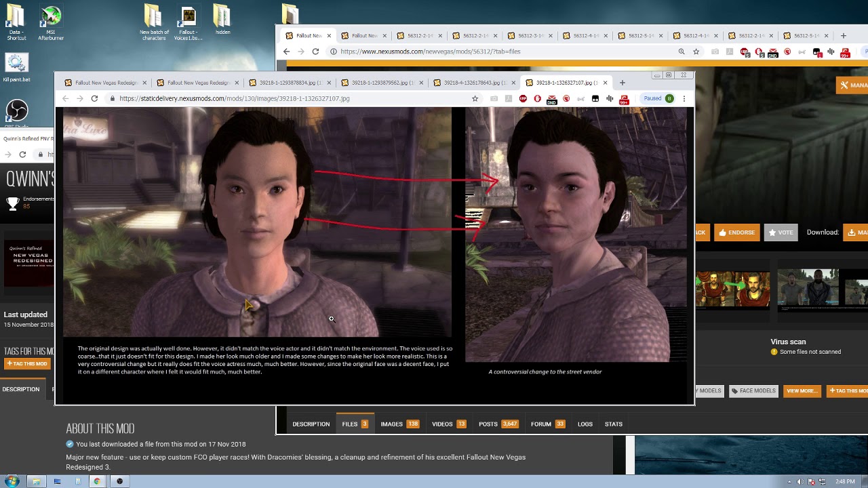
Task: Open Data Shortcut desktop folder
Action: click(x=16, y=23)
